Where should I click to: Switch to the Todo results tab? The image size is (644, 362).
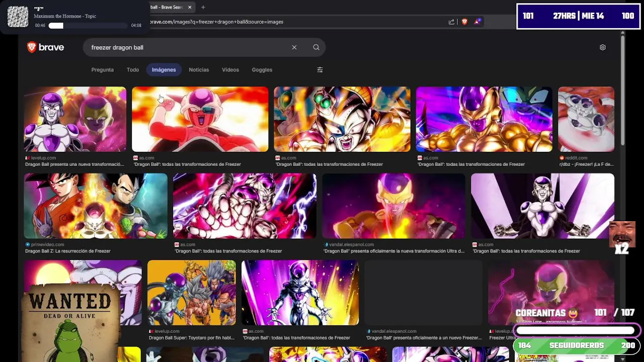click(x=133, y=70)
